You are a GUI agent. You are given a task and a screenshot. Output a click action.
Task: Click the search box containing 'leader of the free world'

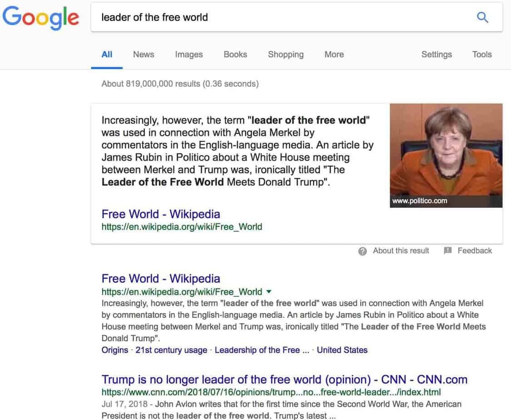tap(297, 17)
